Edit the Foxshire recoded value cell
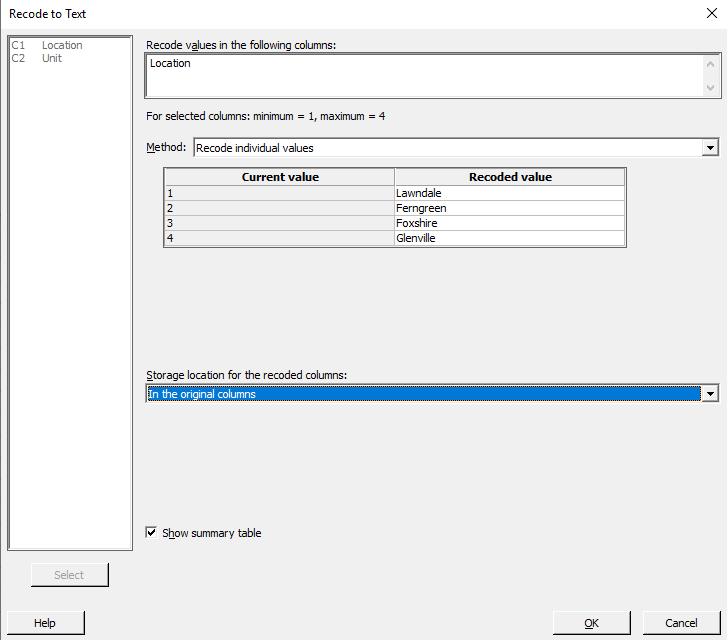Viewport: 727px width, 640px height. pos(509,223)
